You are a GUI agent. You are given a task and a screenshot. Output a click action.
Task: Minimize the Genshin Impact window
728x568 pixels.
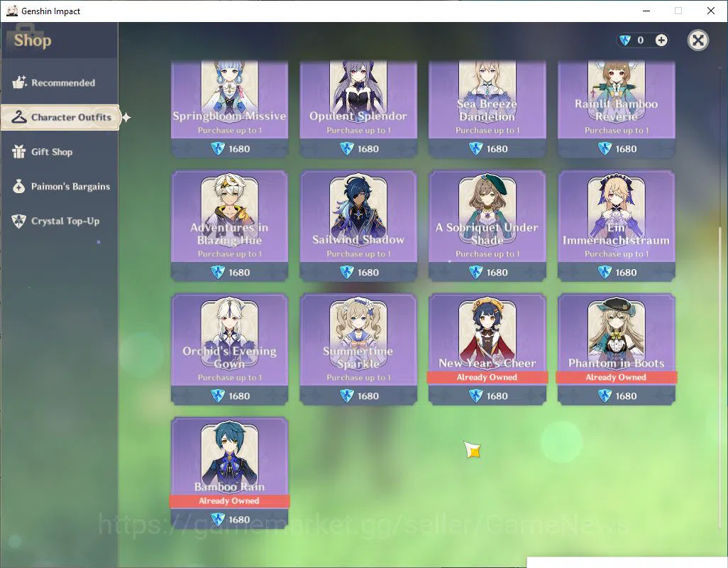tap(646, 11)
